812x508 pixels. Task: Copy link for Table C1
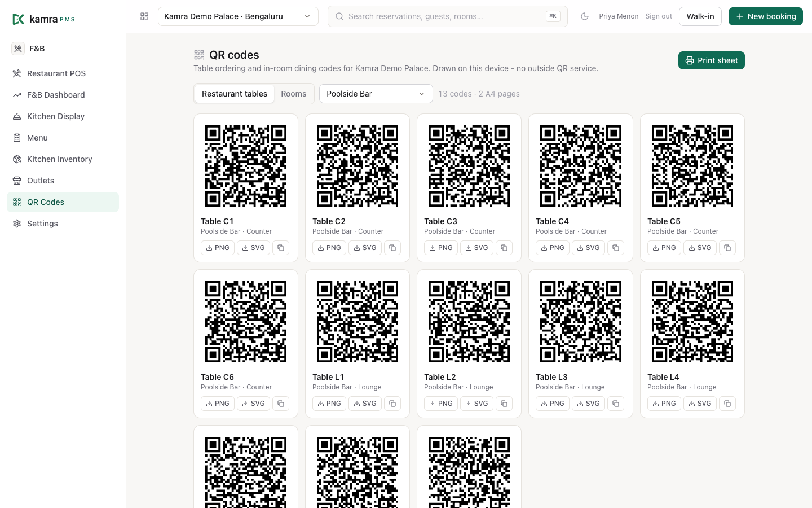[281, 248]
